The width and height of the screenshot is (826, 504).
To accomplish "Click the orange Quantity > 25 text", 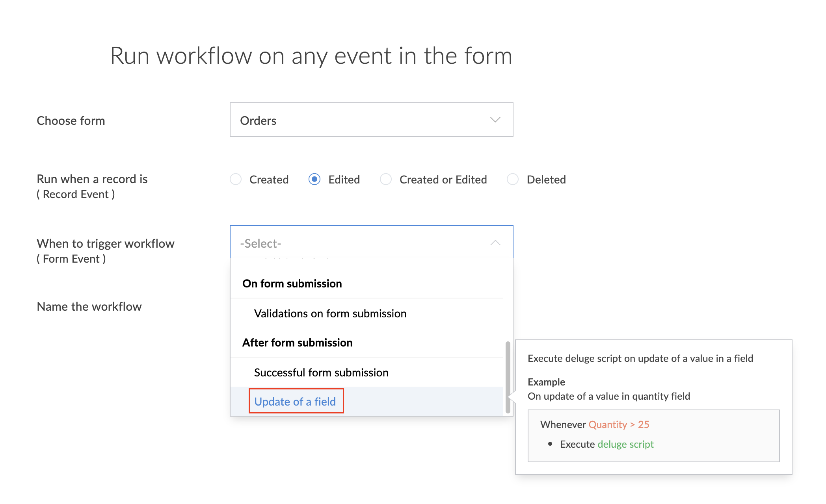I will tap(619, 424).
